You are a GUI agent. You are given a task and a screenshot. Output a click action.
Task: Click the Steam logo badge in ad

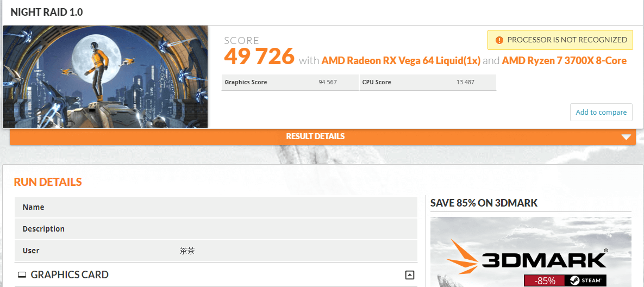click(585, 281)
